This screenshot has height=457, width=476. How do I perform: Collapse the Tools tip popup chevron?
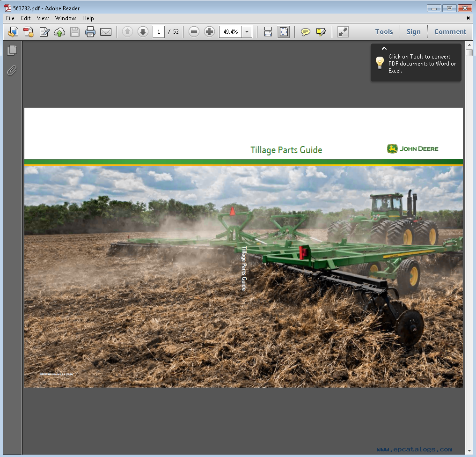point(384,48)
